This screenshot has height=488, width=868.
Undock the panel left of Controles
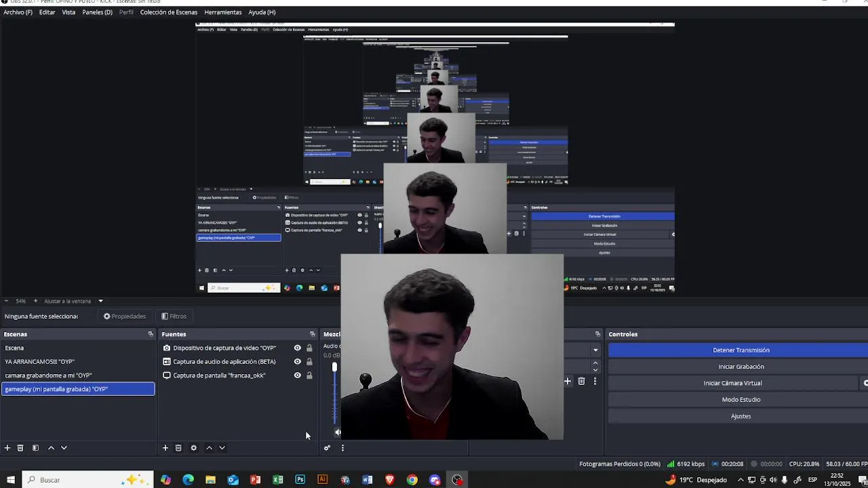tap(597, 334)
